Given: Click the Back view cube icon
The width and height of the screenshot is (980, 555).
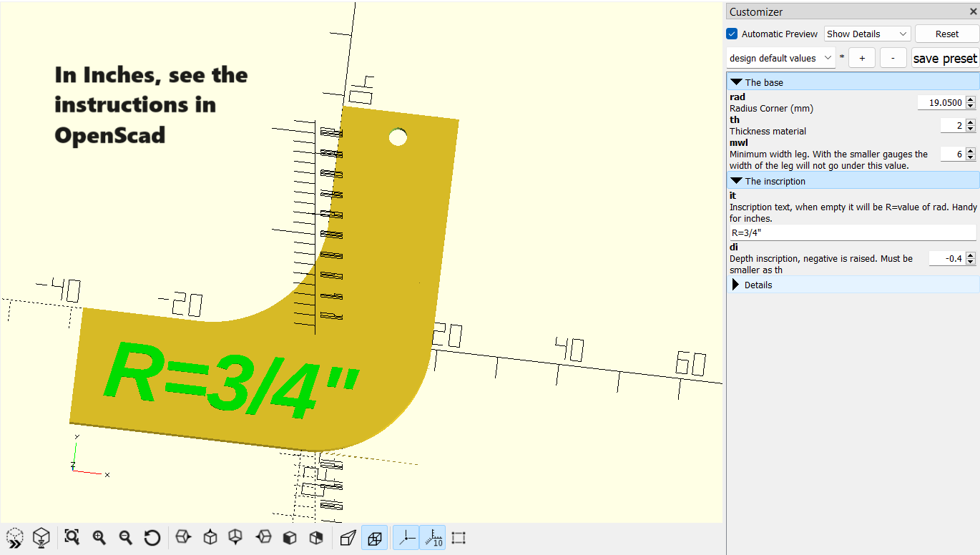Looking at the screenshot, I should point(315,537).
